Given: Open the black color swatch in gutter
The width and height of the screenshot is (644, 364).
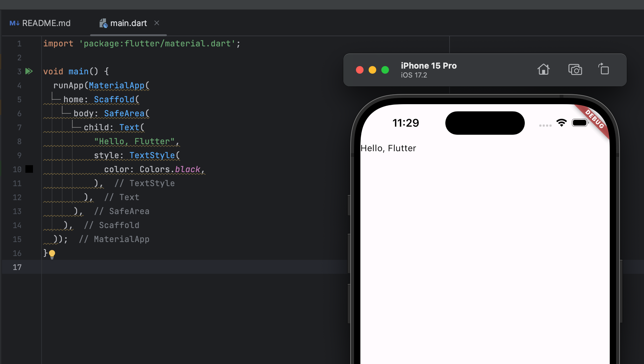Looking at the screenshot, I should coord(29,169).
